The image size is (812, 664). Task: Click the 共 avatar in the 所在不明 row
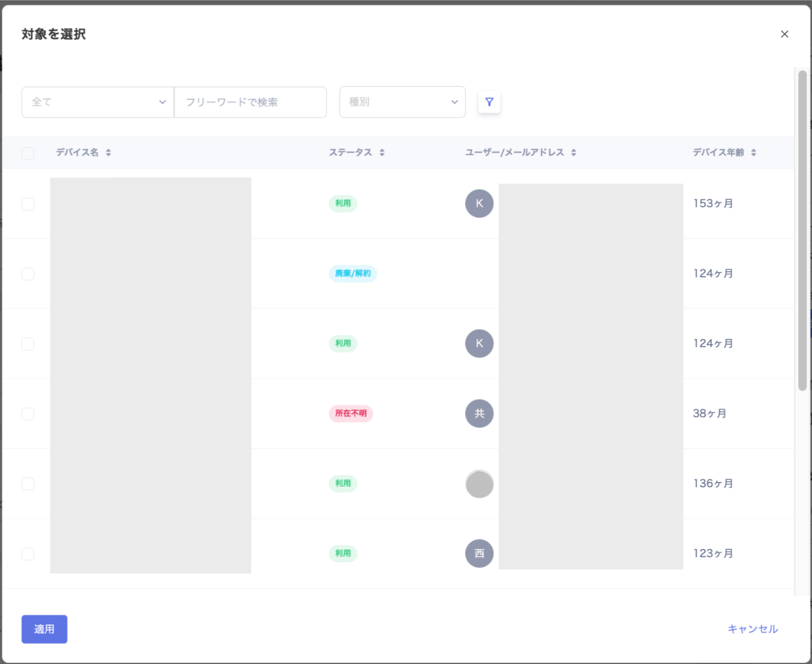(479, 413)
